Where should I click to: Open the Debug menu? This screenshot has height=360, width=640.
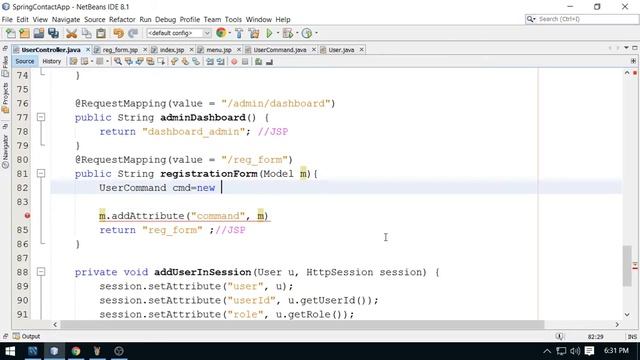point(165,20)
